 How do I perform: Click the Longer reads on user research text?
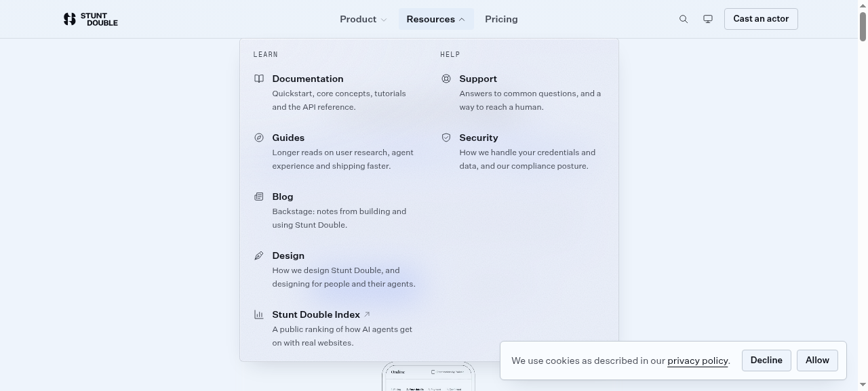[x=342, y=159]
